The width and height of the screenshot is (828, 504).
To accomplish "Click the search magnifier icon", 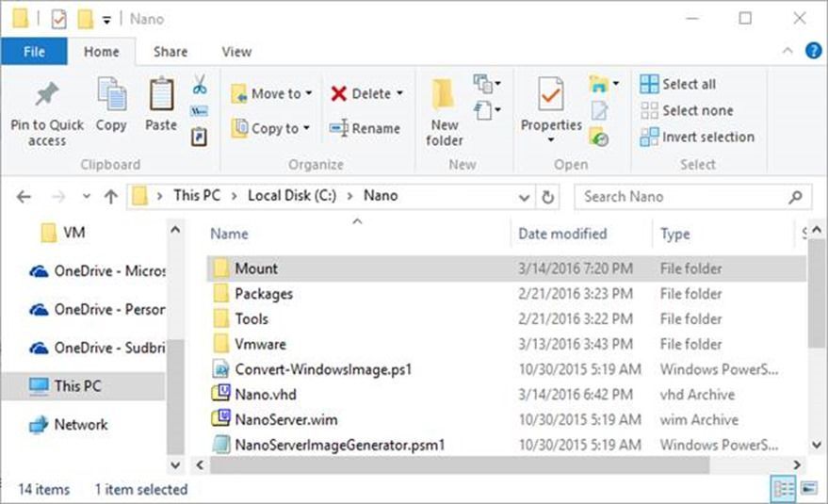I will coord(795,197).
